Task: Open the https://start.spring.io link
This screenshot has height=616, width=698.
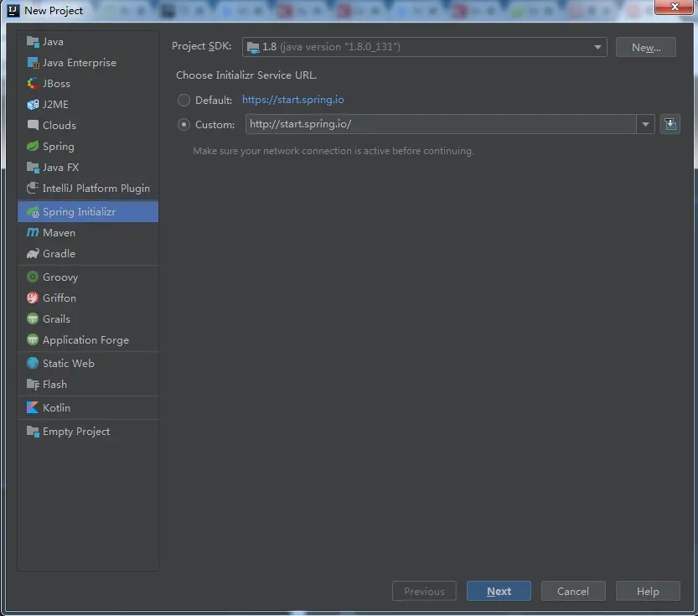Action: click(x=293, y=100)
